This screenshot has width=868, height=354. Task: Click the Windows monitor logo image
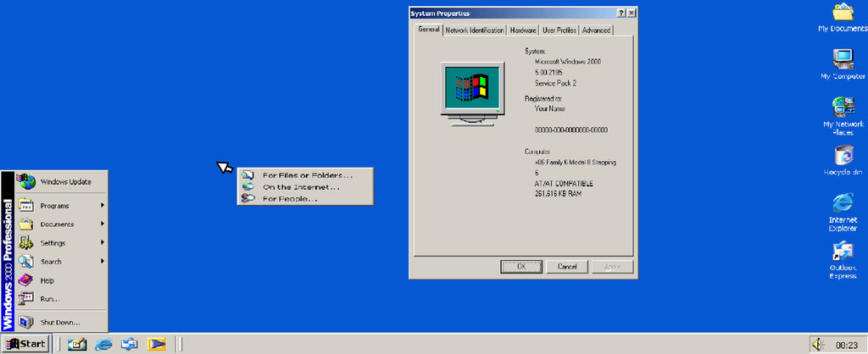[x=472, y=93]
